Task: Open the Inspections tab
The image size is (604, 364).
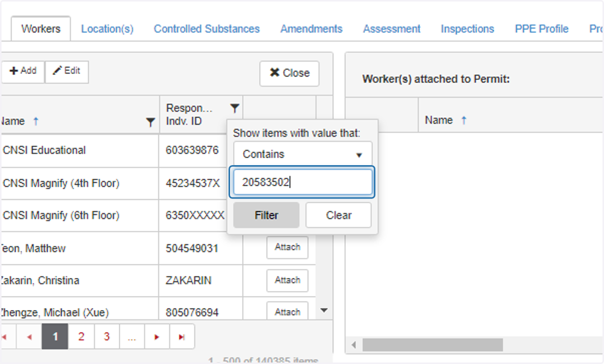Action: coord(468,29)
